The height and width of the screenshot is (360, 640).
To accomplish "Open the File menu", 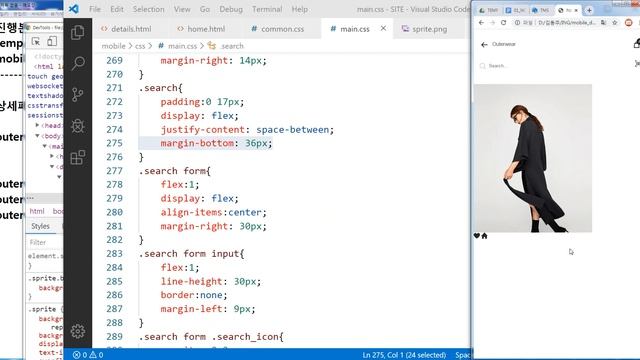I will click(95, 9).
